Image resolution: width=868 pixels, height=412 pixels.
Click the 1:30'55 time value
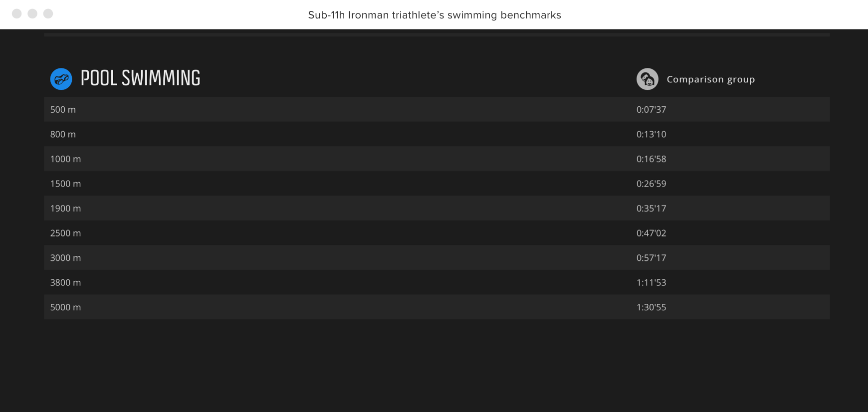pyautogui.click(x=651, y=307)
